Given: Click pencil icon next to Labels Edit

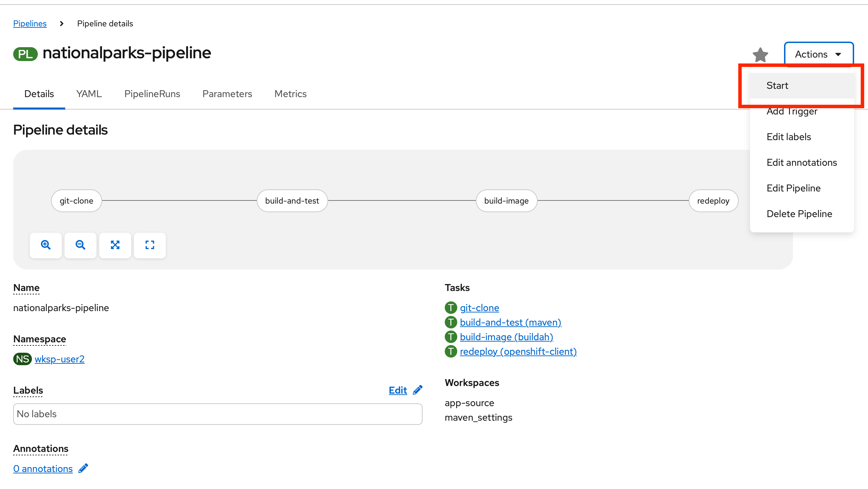Looking at the screenshot, I should [x=418, y=390].
